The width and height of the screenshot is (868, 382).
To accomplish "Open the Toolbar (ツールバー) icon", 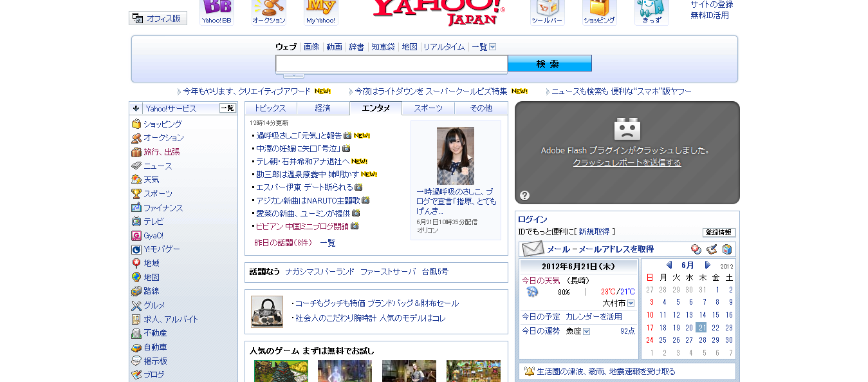I will (547, 7).
